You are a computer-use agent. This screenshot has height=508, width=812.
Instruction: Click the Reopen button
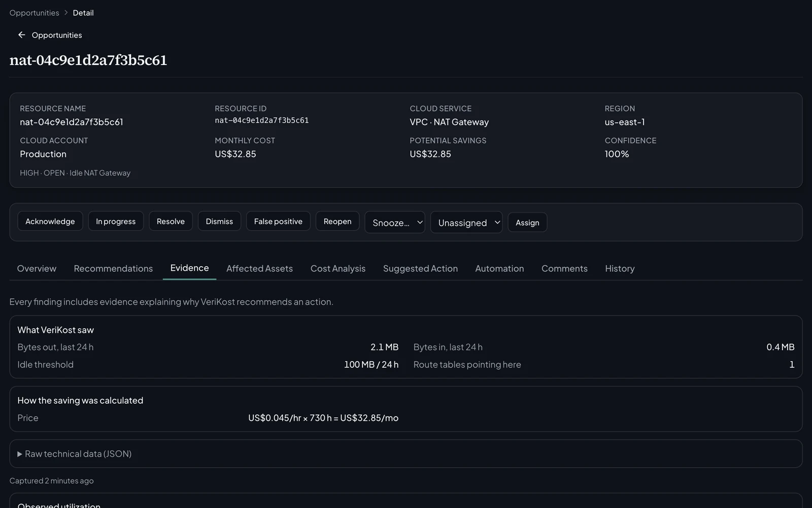click(337, 221)
